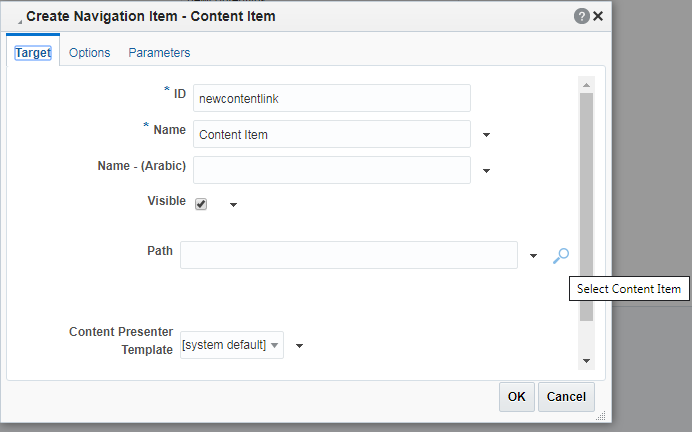The height and width of the screenshot is (432, 692).
Task: Click the Cancel button
Action: click(566, 397)
